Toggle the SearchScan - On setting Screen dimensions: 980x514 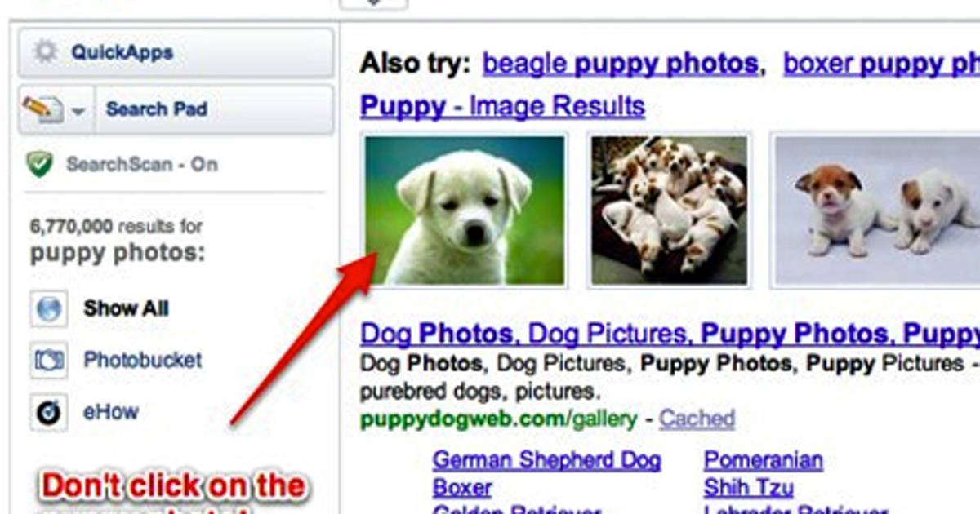[x=142, y=165]
